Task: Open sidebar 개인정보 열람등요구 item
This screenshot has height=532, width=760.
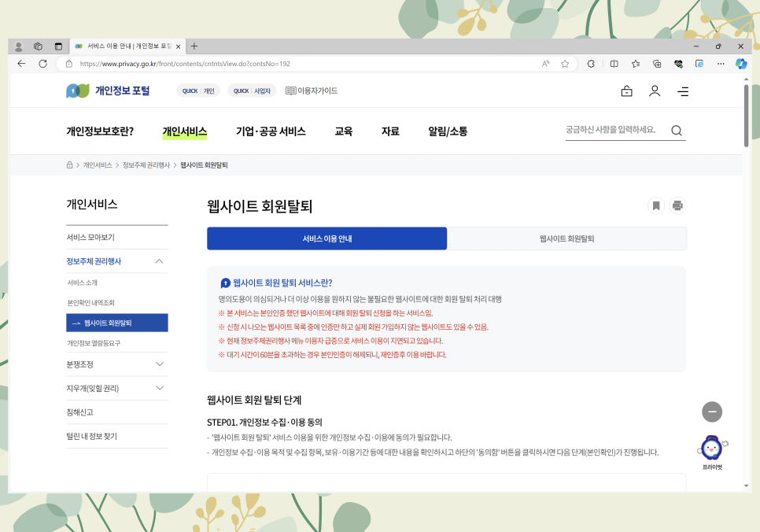Action: tap(94, 343)
